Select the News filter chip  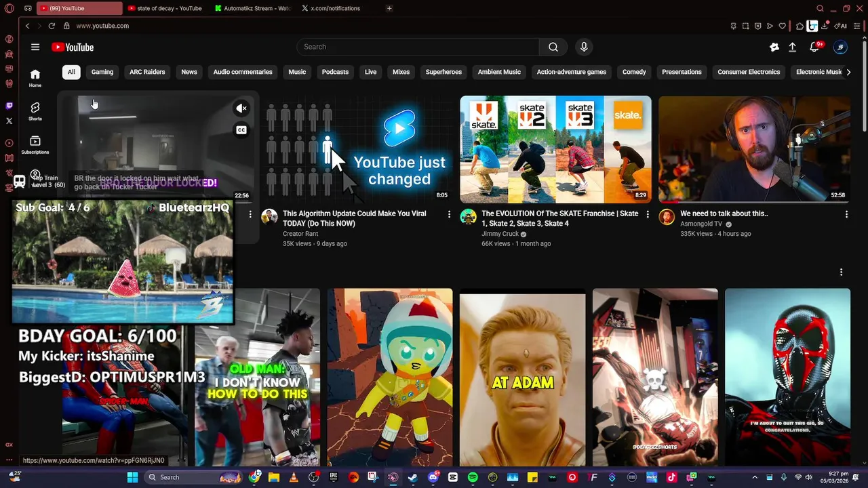[x=189, y=72]
